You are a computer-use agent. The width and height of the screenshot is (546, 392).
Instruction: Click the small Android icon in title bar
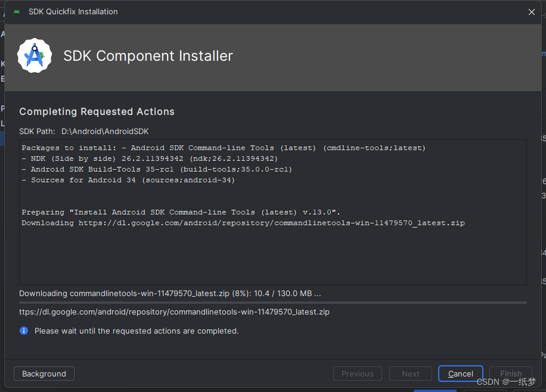click(17, 11)
